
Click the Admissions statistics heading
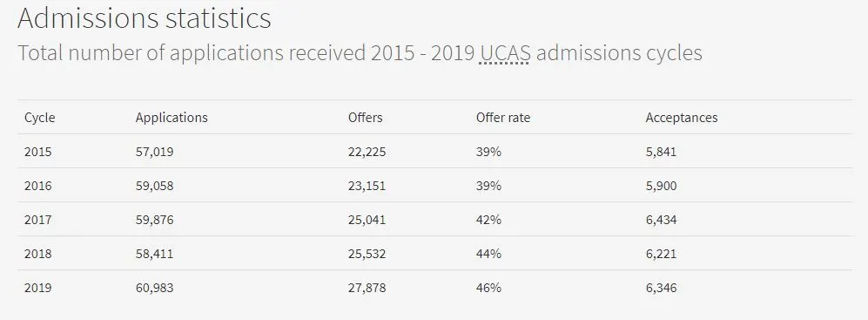(145, 17)
